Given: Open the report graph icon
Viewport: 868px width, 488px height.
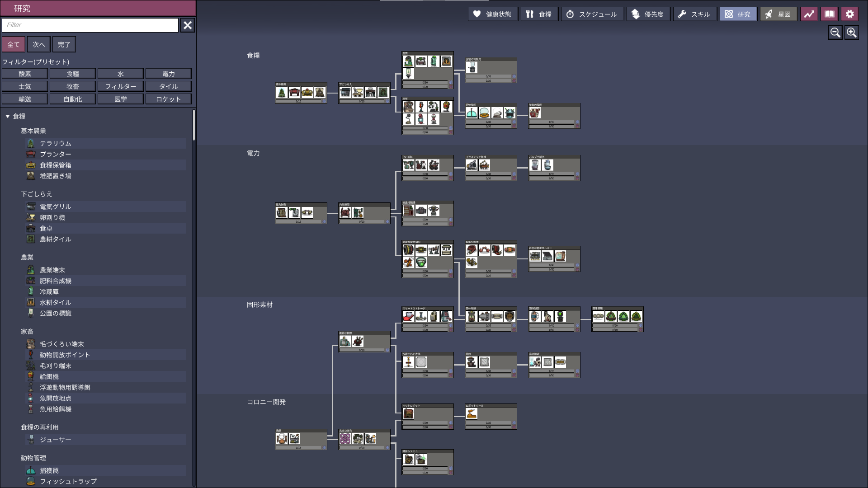Looking at the screenshot, I should pos(809,14).
